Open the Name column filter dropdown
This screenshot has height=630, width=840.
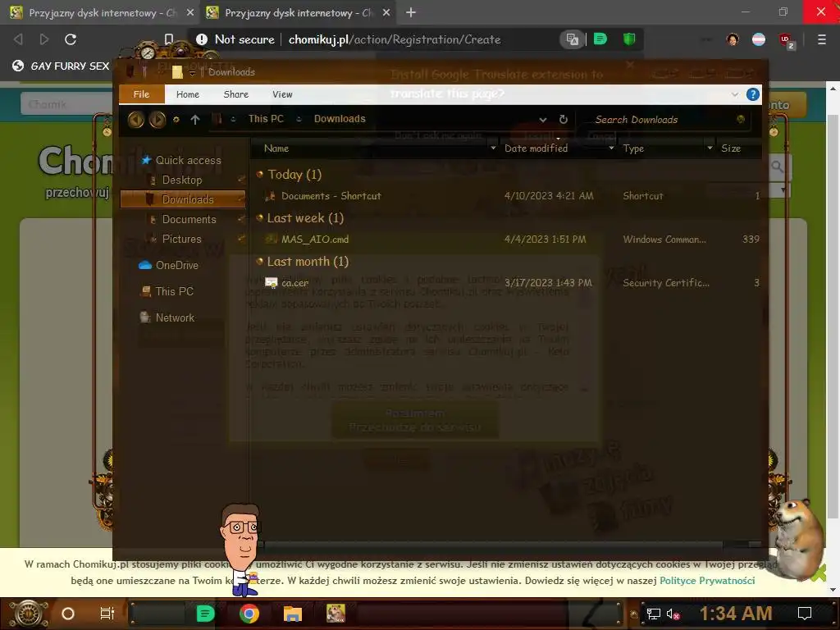pyautogui.click(x=493, y=148)
